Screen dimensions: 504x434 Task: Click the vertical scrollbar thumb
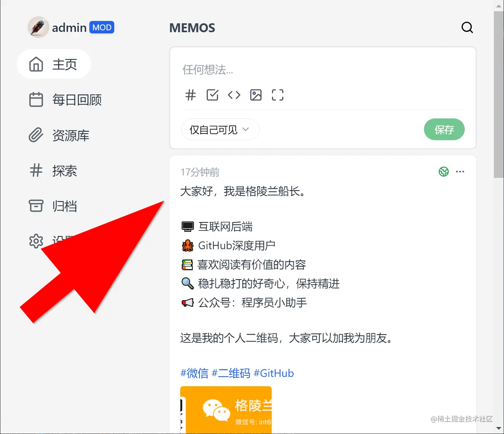499,94
